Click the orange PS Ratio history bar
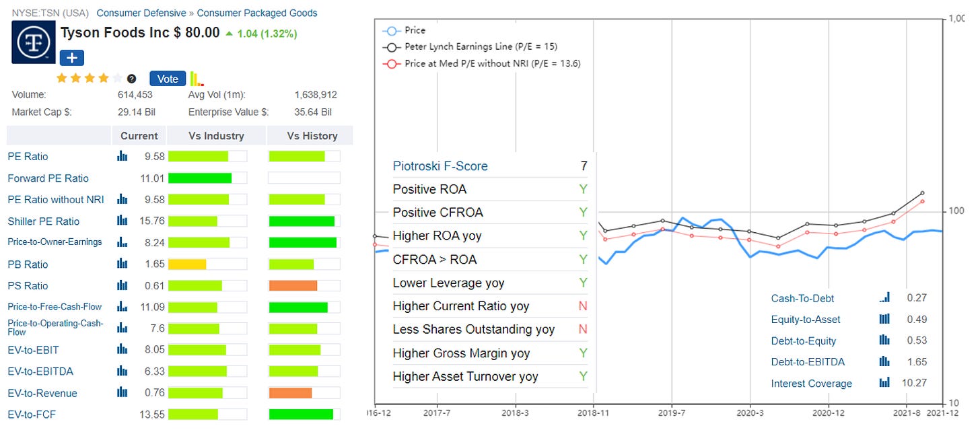 tap(293, 286)
